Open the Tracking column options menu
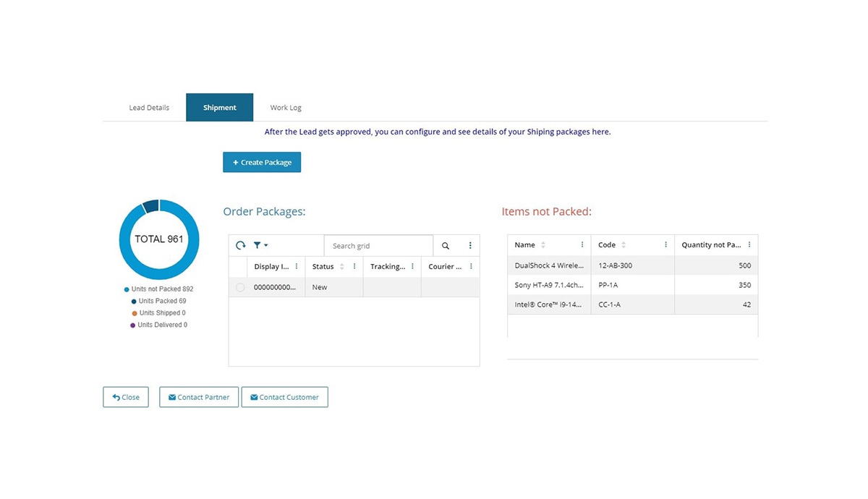Viewport: 868px width, 499px height. click(x=412, y=267)
